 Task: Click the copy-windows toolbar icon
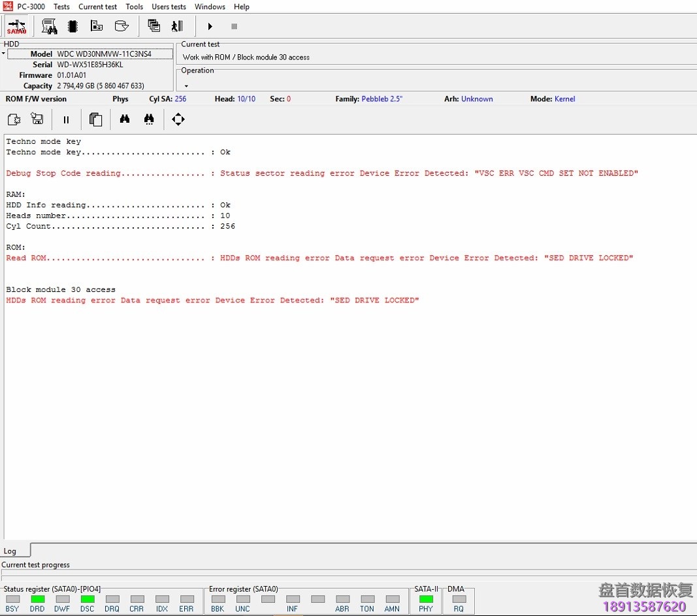(154, 26)
